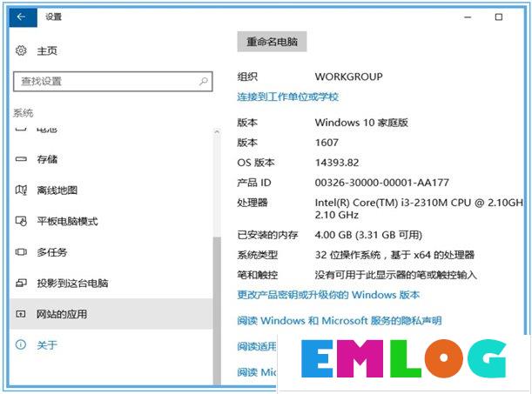532x394 pixels.
Task: Open 更改产品密钥或升级你的 Windows 版本 link
Action: [x=328, y=295]
